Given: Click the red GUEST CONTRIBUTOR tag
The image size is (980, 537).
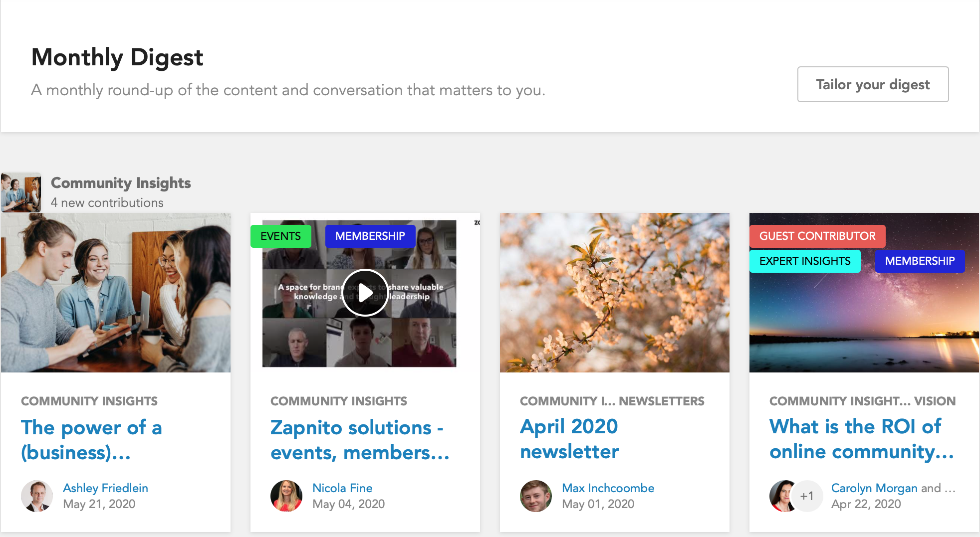Looking at the screenshot, I should (817, 236).
